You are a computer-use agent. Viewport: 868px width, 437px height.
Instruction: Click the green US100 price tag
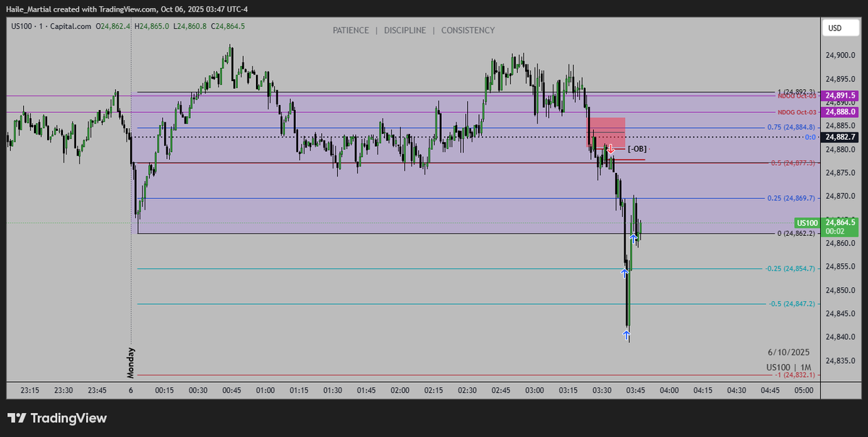(x=807, y=223)
